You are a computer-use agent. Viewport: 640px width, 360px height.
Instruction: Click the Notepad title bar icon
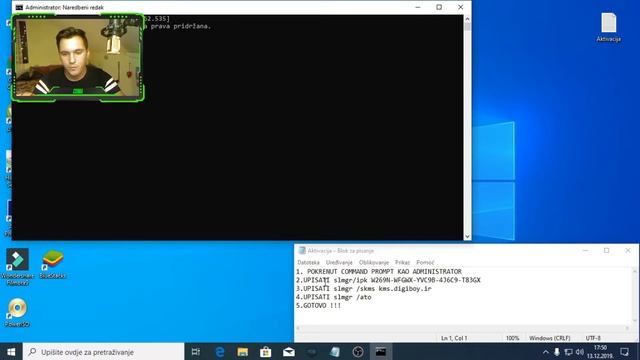coord(302,251)
